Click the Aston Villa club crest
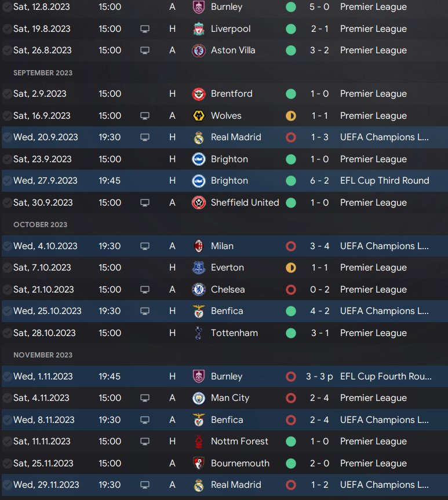 [199, 50]
